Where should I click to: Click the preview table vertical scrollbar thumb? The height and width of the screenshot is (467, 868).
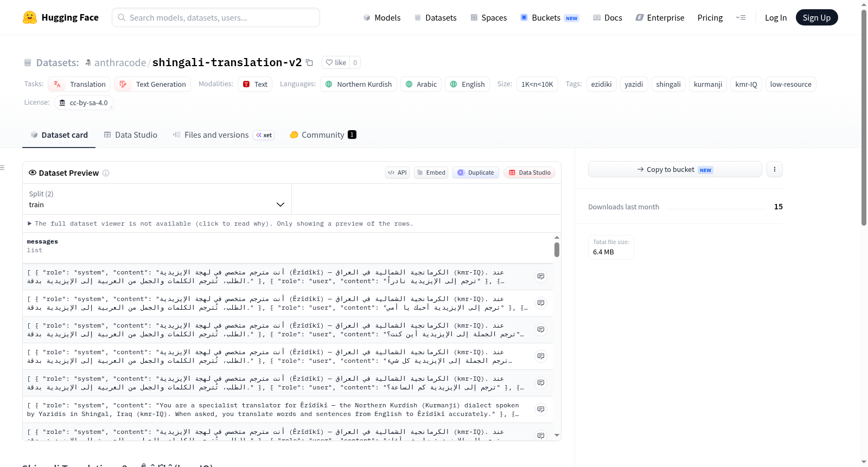click(557, 250)
